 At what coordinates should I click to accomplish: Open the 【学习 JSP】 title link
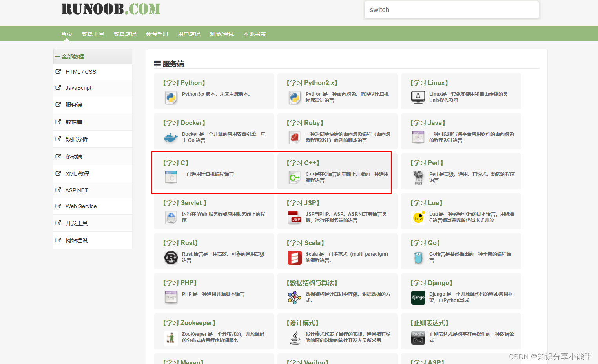click(303, 203)
